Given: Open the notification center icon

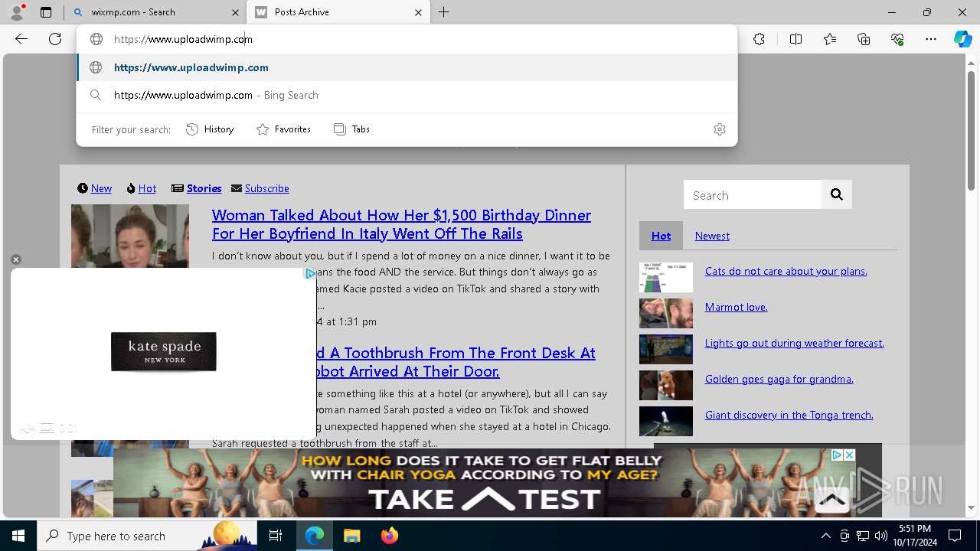Looking at the screenshot, I should tap(955, 536).
